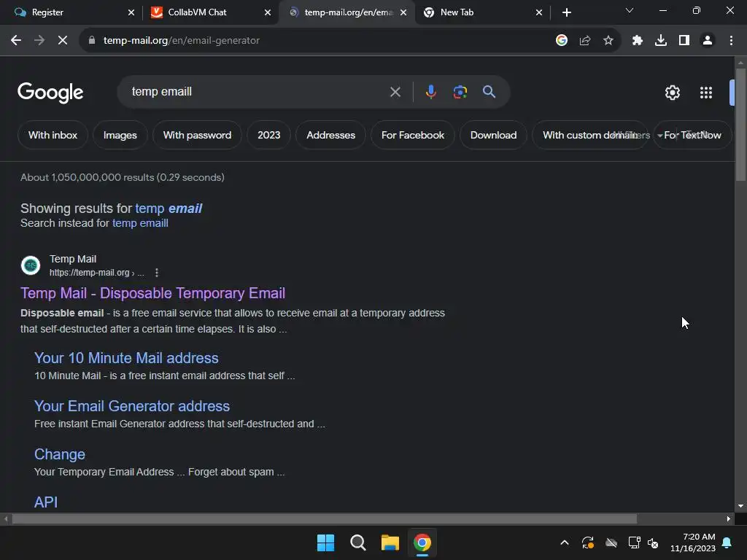Open Temp Mail - Disposable Temporary Email
Image resolution: width=747 pixels, height=560 pixels.
coord(153,293)
